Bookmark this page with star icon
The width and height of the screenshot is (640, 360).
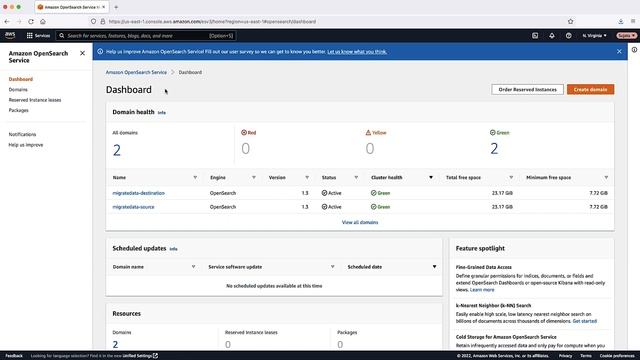coord(570,21)
